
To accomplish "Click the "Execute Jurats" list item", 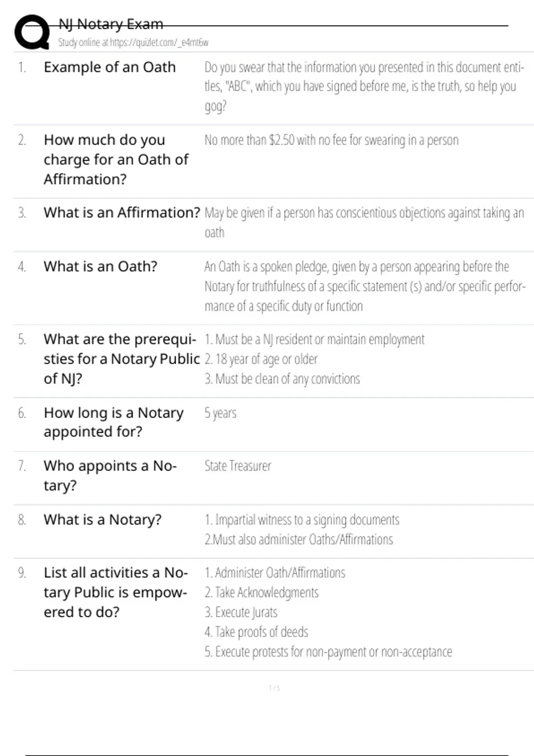I will [241, 612].
